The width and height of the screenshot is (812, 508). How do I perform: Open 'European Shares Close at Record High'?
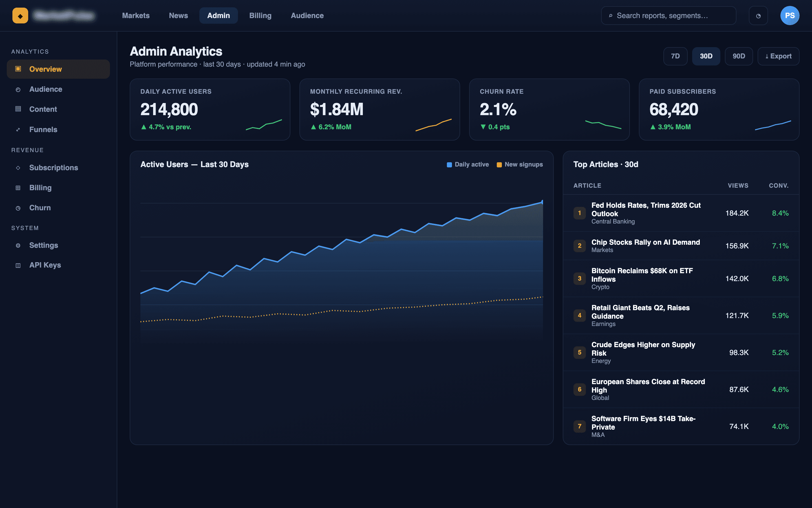tap(648, 386)
